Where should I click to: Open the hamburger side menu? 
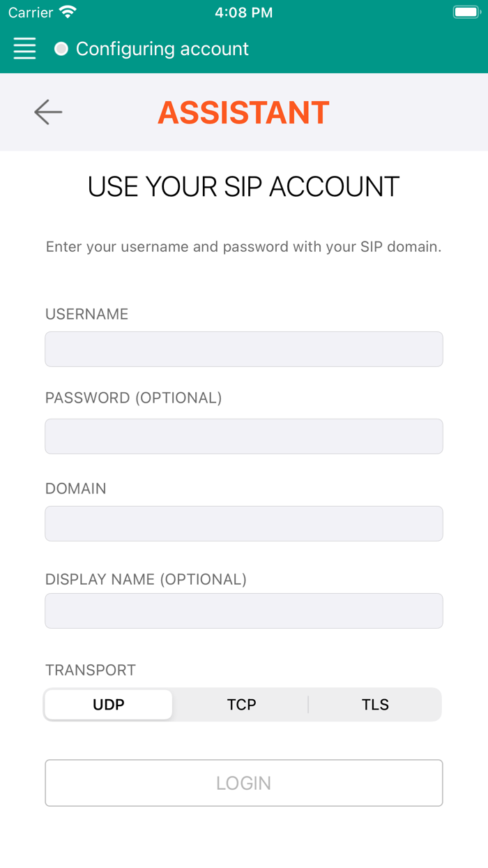[24, 49]
